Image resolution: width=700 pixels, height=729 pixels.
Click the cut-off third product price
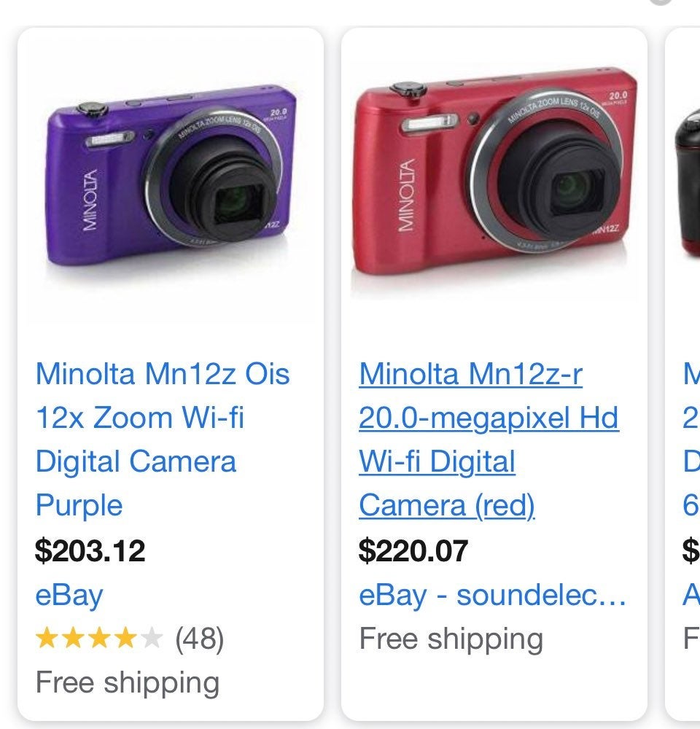tap(691, 550)
